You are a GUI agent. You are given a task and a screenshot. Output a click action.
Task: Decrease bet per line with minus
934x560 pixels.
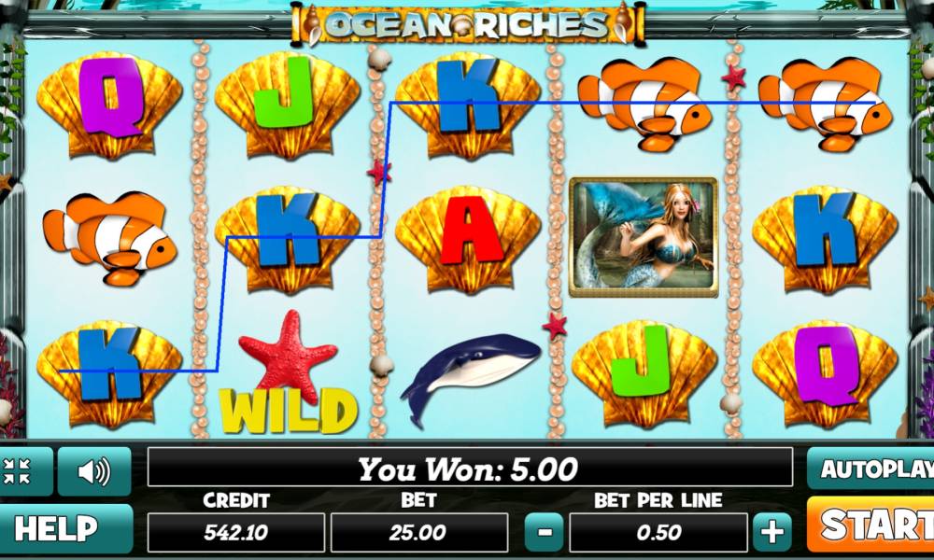pos(544,531)
